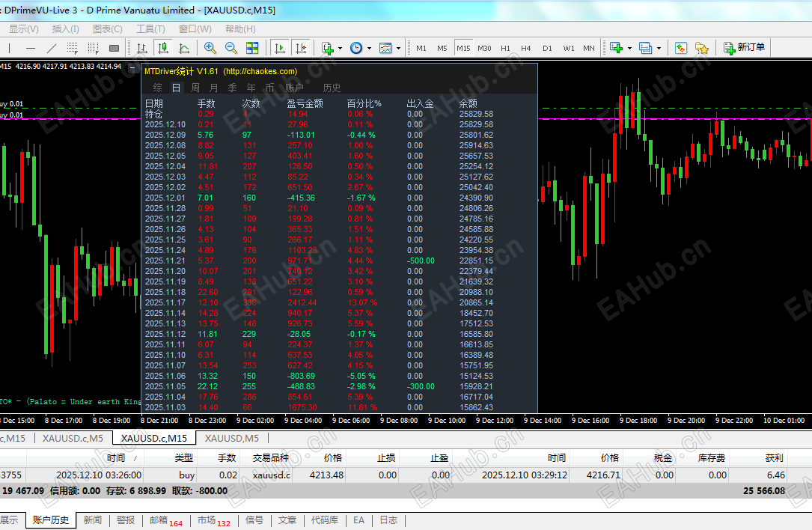Zoom out on the chart
The height and width of the screenshot is (530, 812).
click(x=231, y=48)
